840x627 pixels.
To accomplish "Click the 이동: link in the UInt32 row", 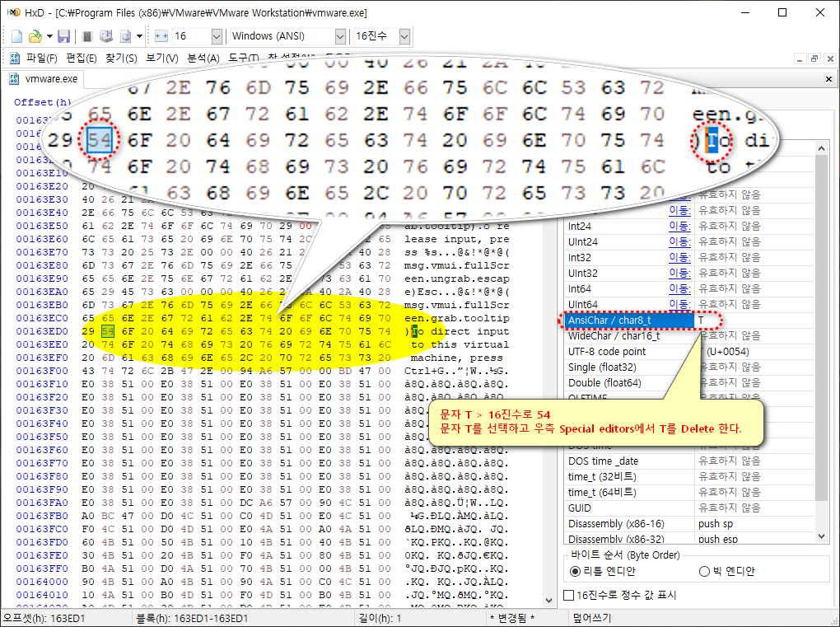I will tap(679, 274).
